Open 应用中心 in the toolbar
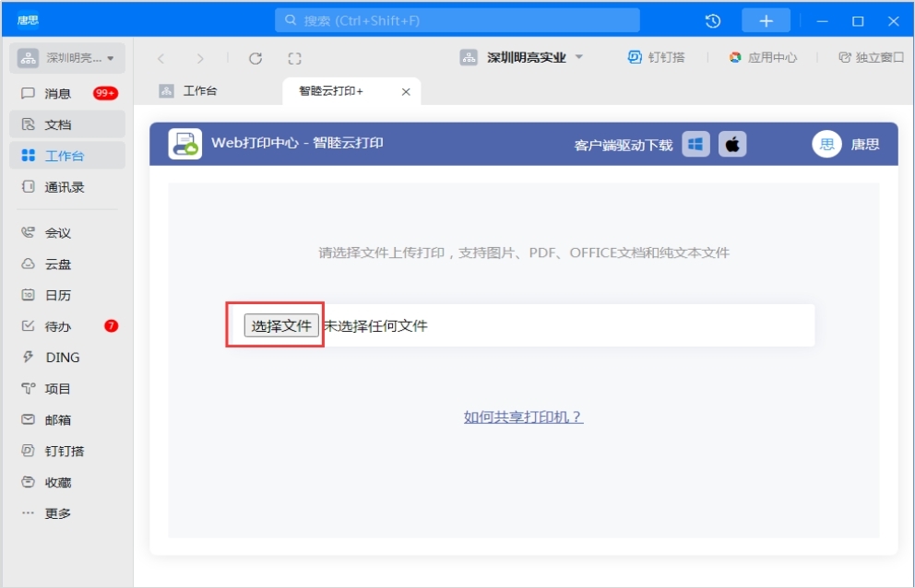The image size is (915, 588). click(x=763, y=57)
